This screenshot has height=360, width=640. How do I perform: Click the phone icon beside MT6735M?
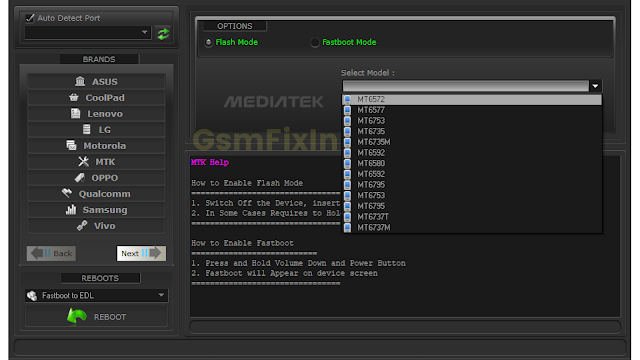point(347,142)
